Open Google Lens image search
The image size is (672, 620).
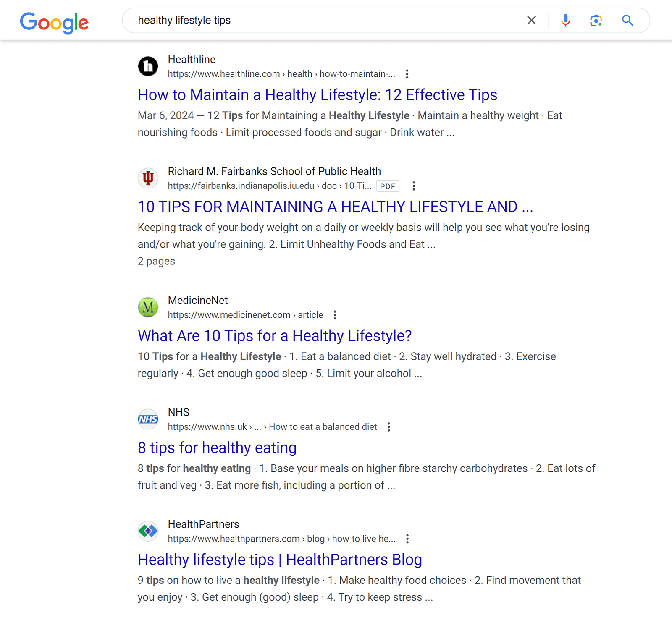[x=596, y=20]
